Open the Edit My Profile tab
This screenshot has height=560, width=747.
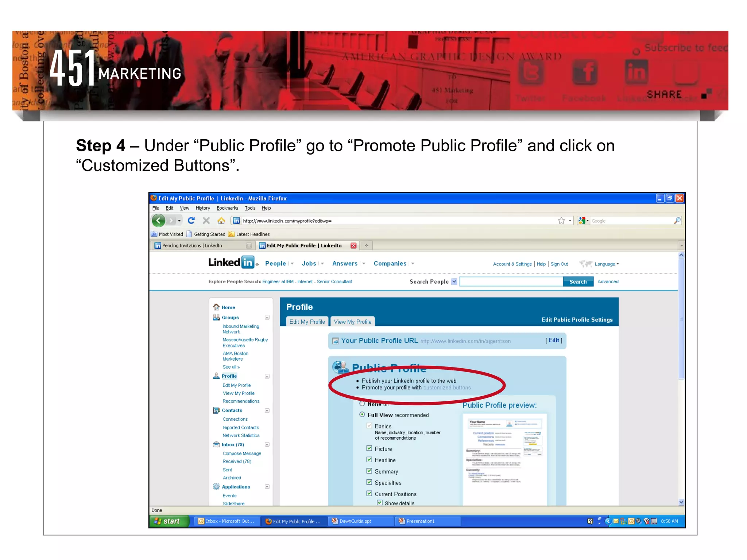tap(307, 322)
